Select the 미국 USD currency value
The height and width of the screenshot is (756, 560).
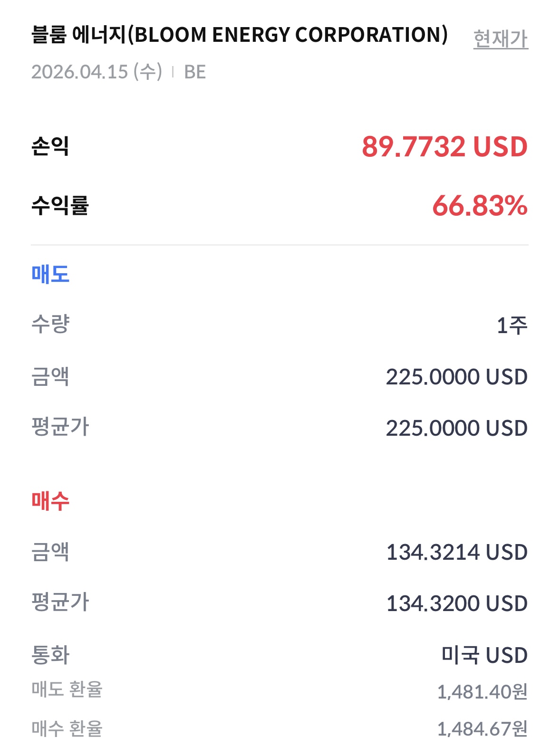[x=484, y=655]
